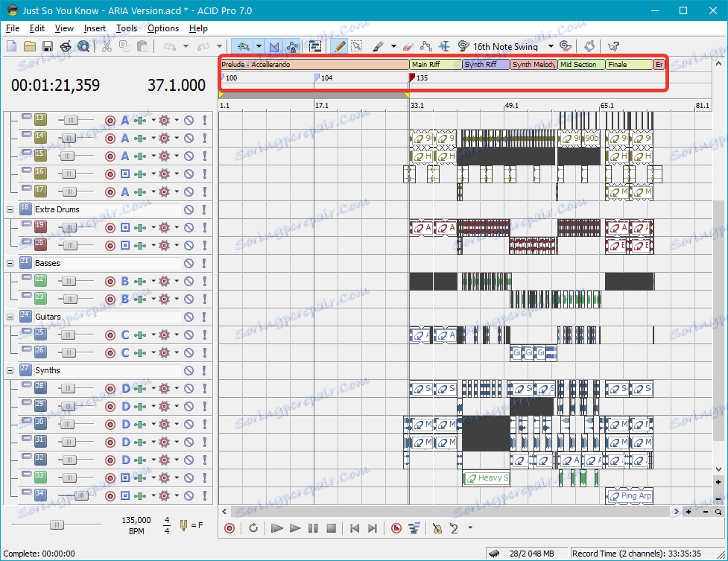This screenshot has height=561, width=728.
Task: Click the Get Media from Web icon
Action: click(x=83, y=46)
